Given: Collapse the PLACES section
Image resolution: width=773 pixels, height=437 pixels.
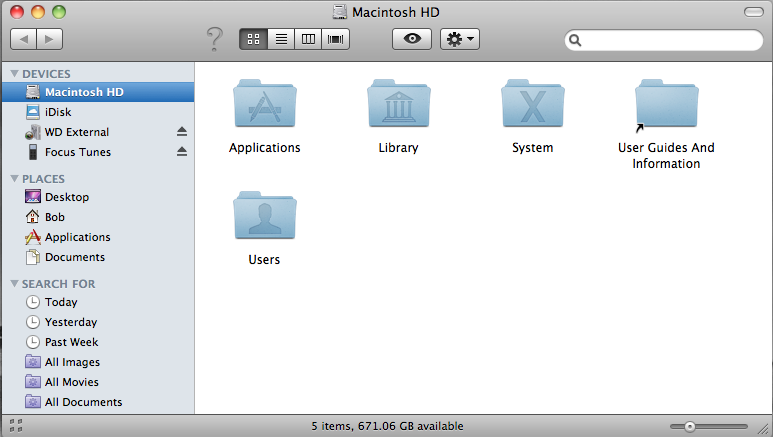Looking at the screenshot, I should point(15,179).
